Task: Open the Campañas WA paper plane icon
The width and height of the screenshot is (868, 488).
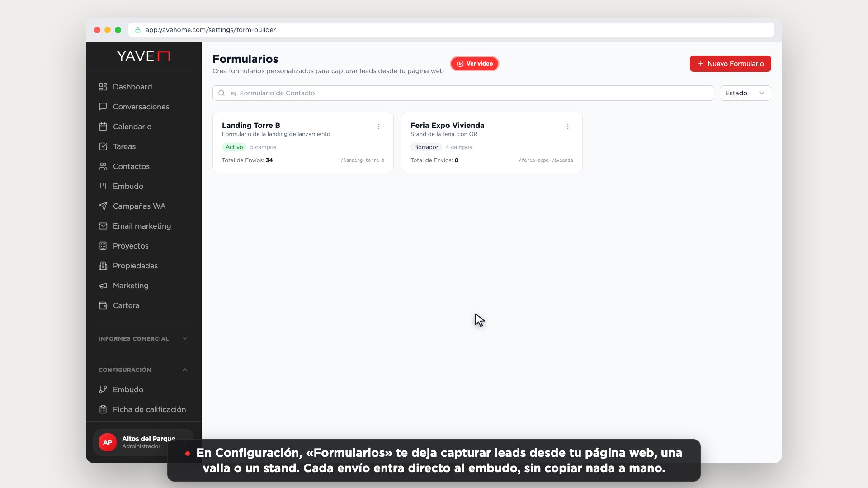Action: [103, 206]
